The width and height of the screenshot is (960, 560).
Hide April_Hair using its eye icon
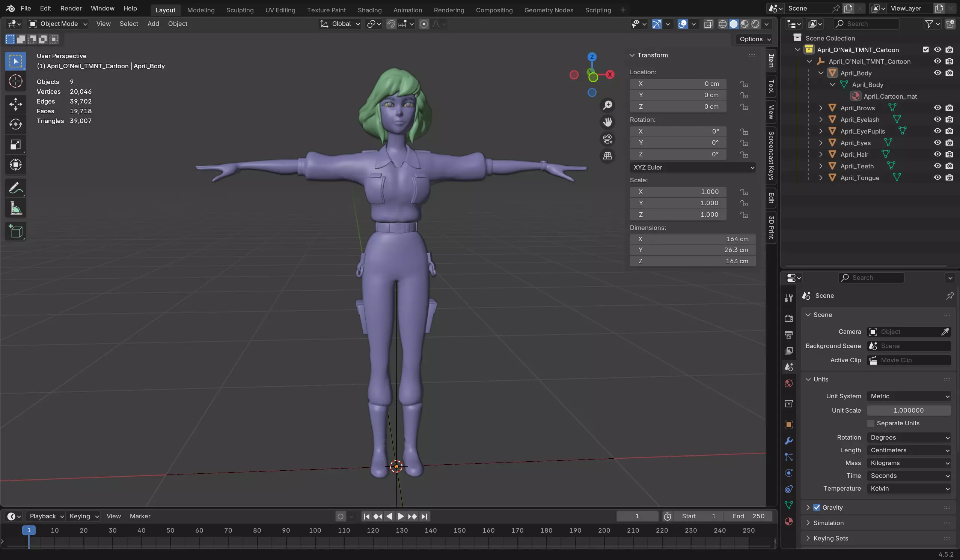[x=937, y=154]
